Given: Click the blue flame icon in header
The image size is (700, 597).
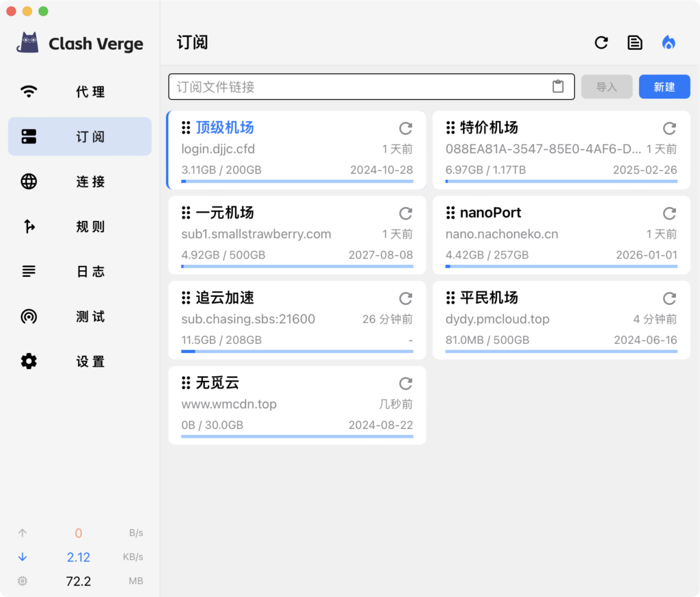Looking at the screenshot, I should coord(669,42).
